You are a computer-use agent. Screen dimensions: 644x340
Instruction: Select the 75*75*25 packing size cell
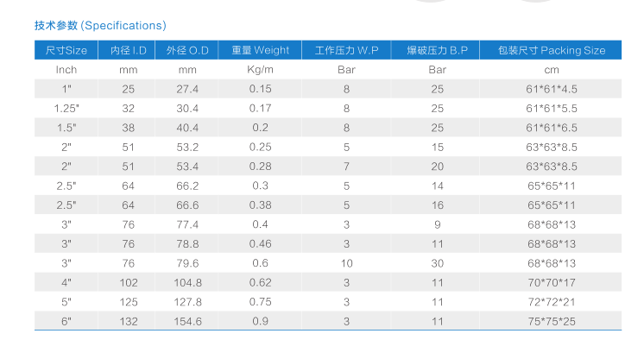tap(551, 321)
